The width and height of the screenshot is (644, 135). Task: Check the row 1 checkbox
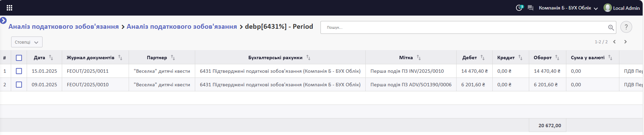pyautogui.click(x=19, y=71)
